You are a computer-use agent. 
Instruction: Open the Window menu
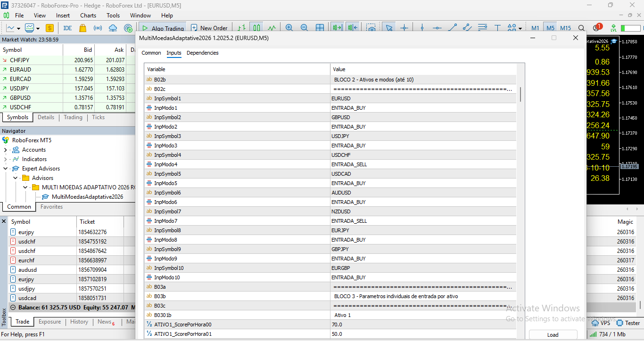point(140,16)
